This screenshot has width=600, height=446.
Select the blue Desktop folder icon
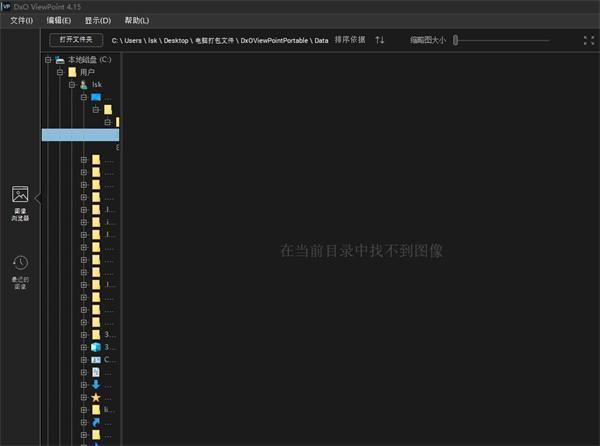tap(96, 97)
